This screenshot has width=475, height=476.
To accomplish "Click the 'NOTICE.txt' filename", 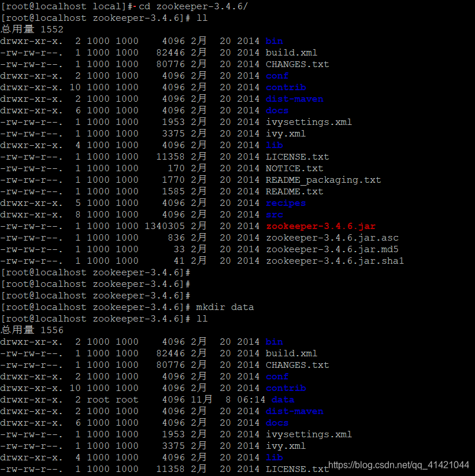I will pos(295,168).
